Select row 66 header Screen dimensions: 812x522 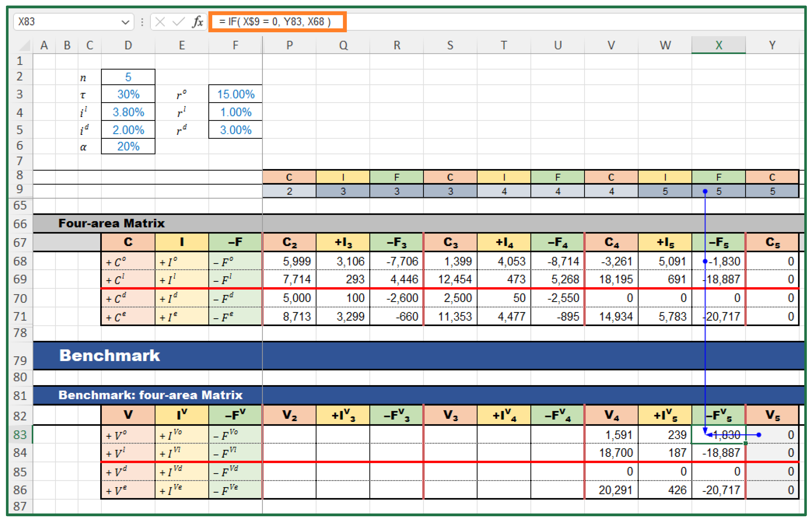tap(20, 224)
